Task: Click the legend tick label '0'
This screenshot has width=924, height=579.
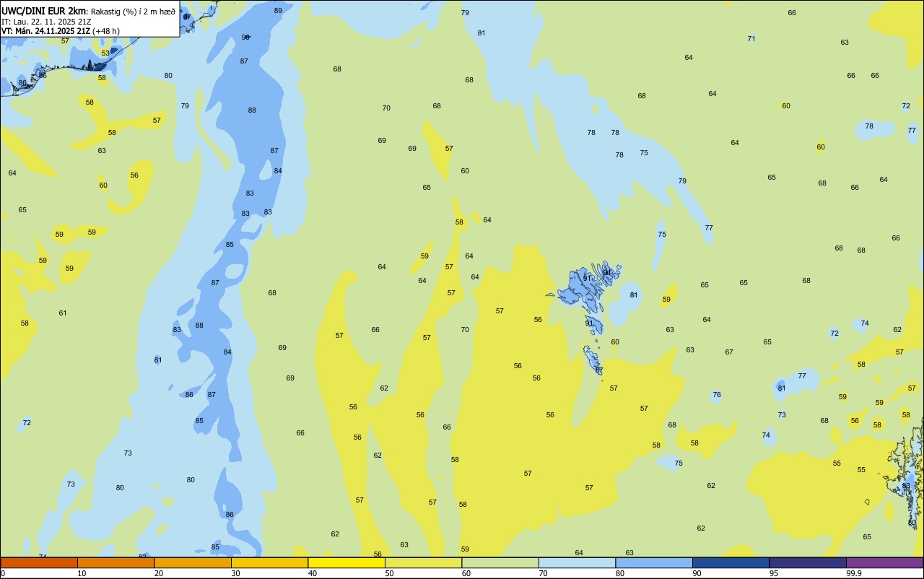Action: [3, 573]
